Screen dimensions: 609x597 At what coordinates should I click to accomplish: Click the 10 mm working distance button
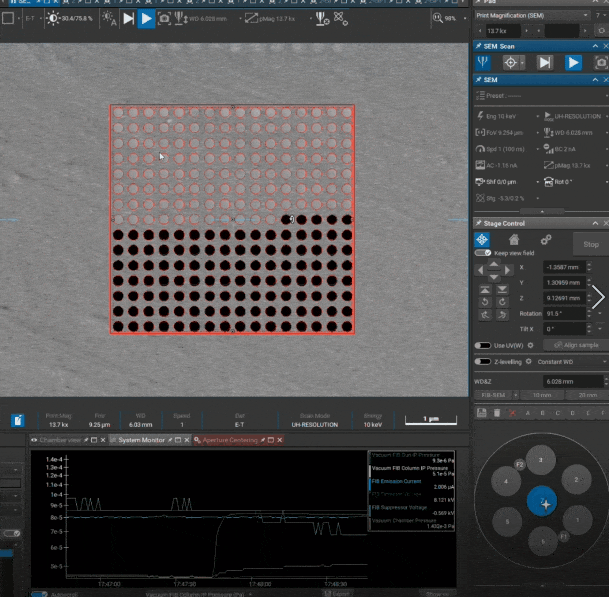[x=541, y=396]
